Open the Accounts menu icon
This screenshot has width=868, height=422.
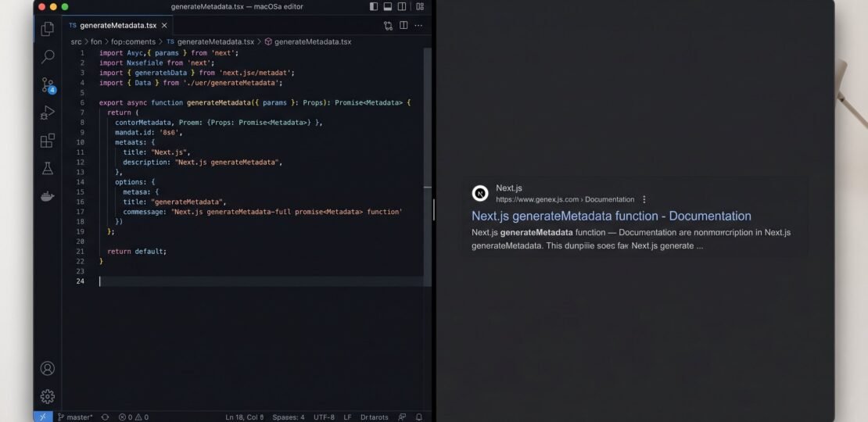48,368
